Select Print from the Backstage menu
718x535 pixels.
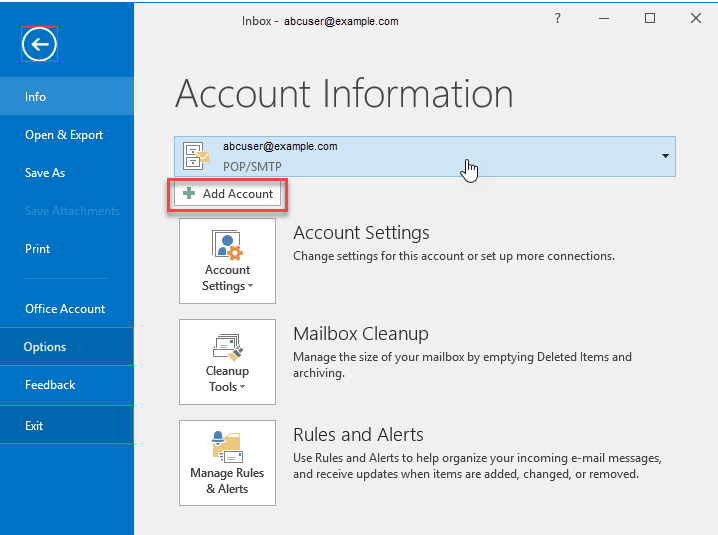coord(38,249)
